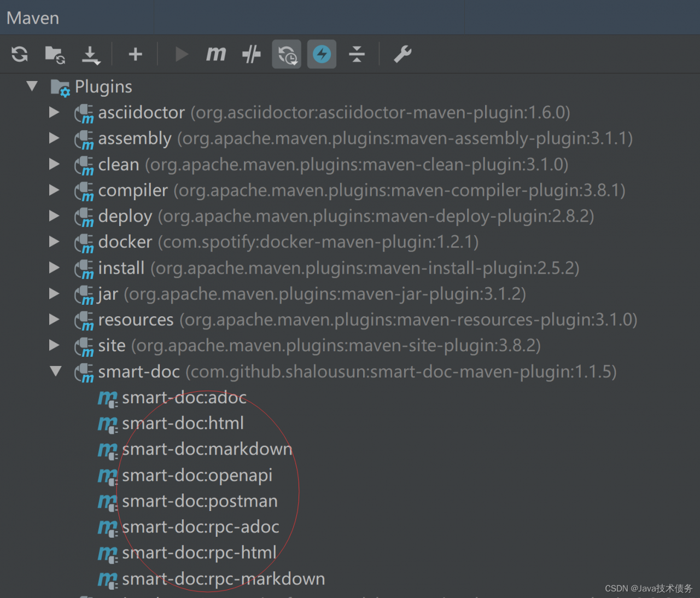The width and height of the screenshot is (700, 598).
Task: Click docker plugin icon
Action: [84, 243]
